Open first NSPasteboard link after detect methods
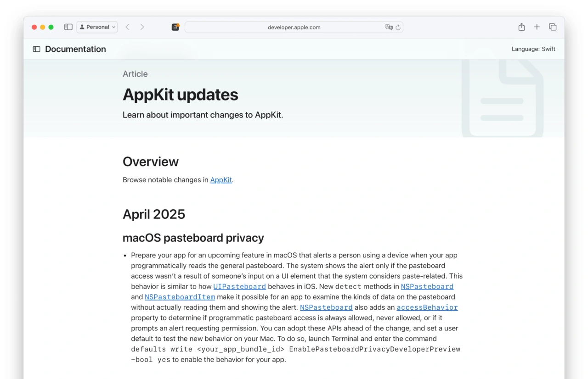 click(x=427, y=287)
